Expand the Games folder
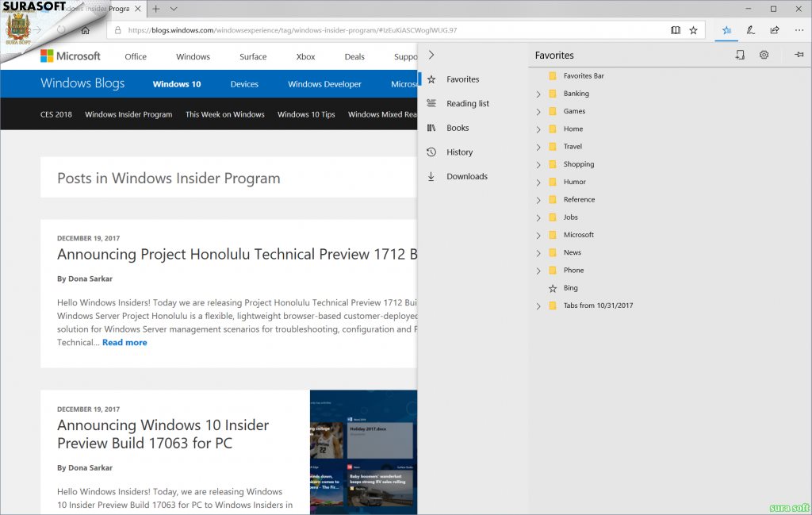812x515 pixels. (x=538, y=112)
